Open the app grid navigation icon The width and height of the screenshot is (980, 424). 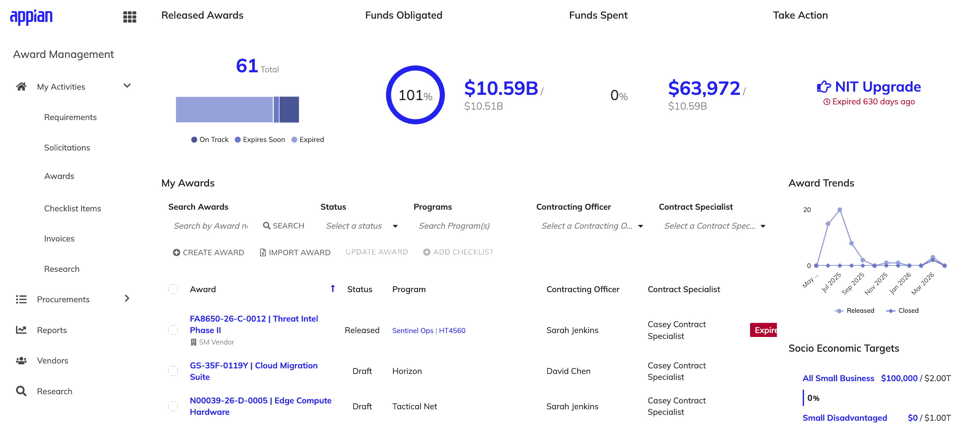[130, 17]
